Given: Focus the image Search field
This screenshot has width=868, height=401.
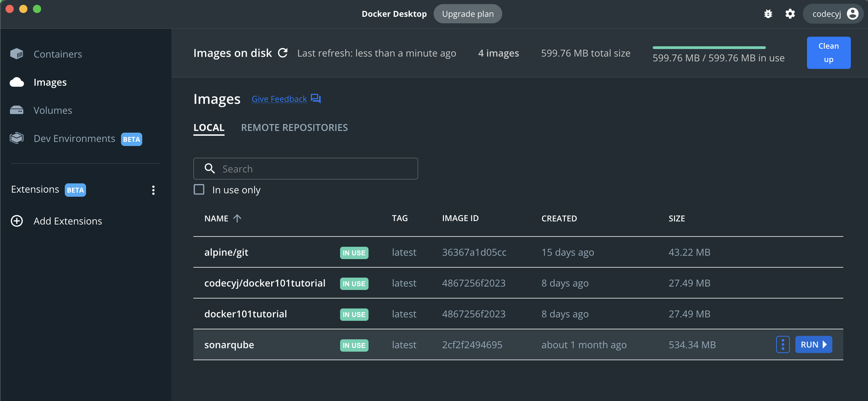Looking at the screenshot, I should (305, 169).
